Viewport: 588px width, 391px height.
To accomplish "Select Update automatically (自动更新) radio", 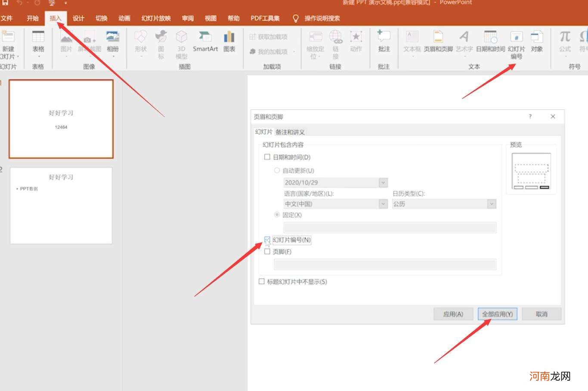I will [277, 170].
